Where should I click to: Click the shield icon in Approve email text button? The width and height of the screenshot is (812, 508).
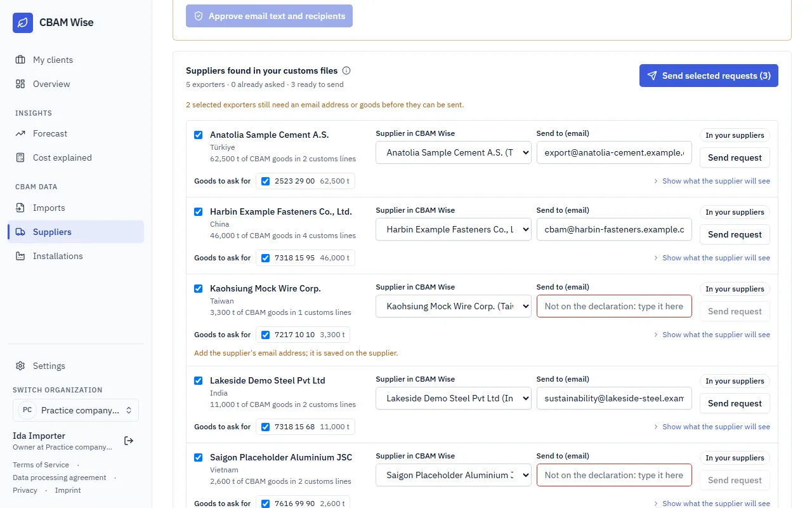(199, 16)
